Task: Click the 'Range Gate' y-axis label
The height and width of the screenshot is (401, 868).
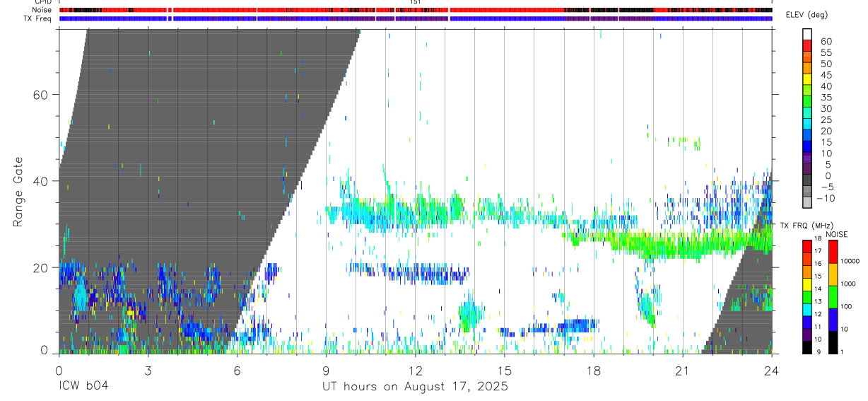Action: [18, 192]
